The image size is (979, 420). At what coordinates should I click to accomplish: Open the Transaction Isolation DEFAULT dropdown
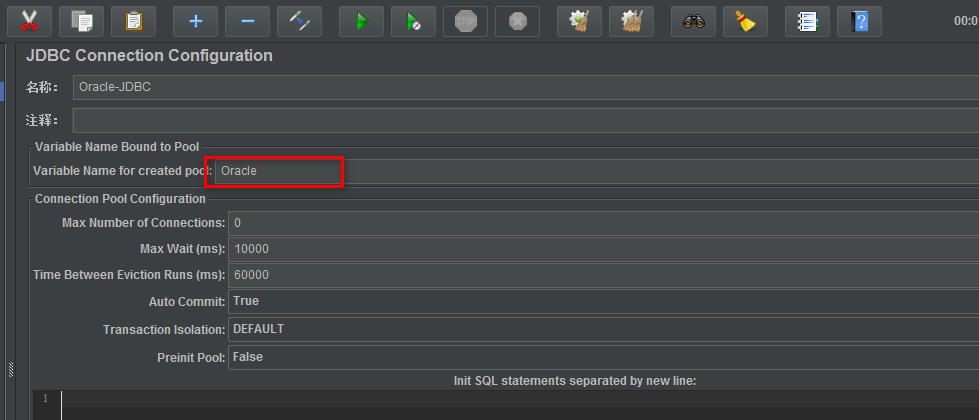point(604,329)
